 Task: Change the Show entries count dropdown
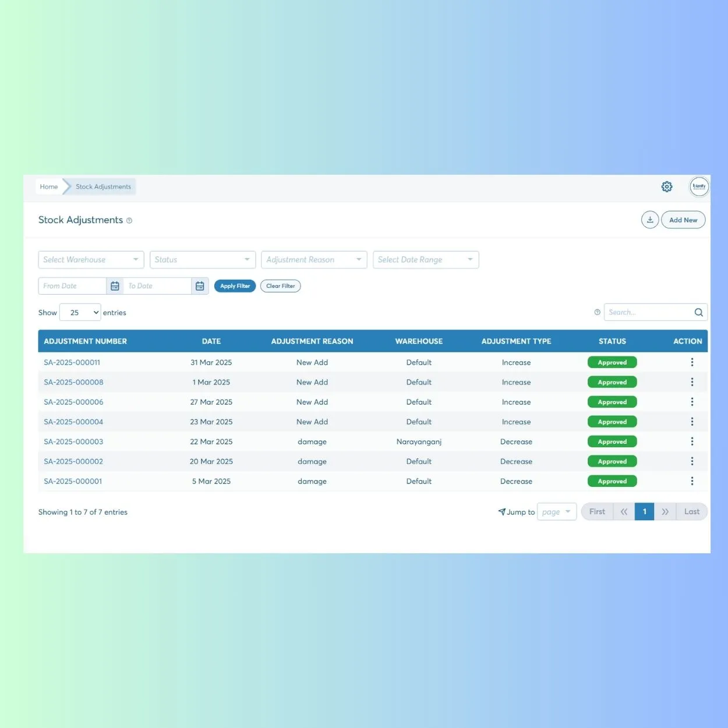80,313
